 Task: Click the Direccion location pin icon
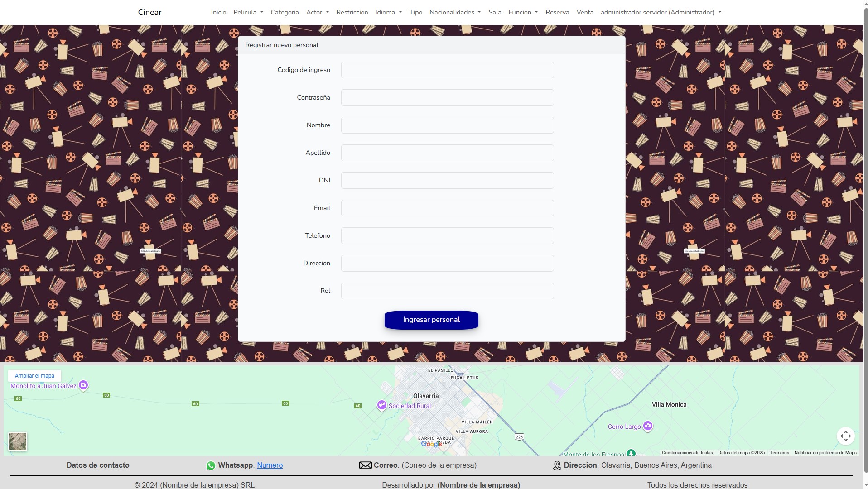click(x=557, y=465)
